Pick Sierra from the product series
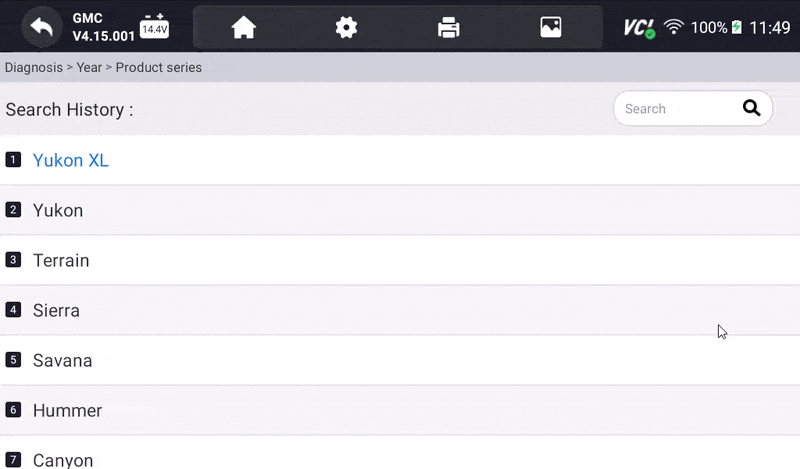Viewport: 800px width, 469px height. 400,310
